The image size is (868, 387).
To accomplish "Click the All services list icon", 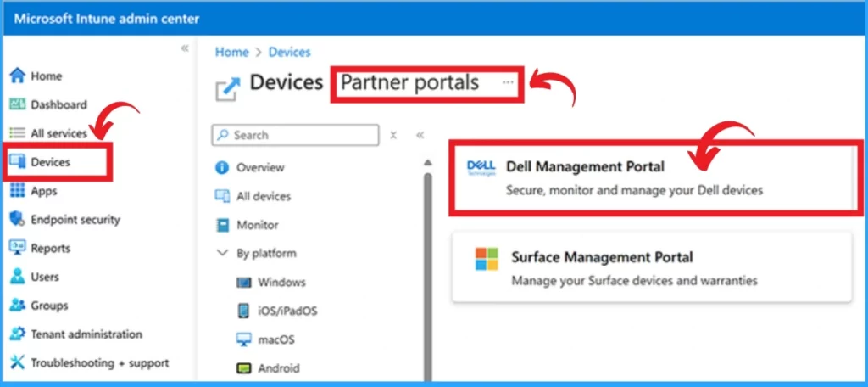I will pyautogui.click(x=18, y=133).
